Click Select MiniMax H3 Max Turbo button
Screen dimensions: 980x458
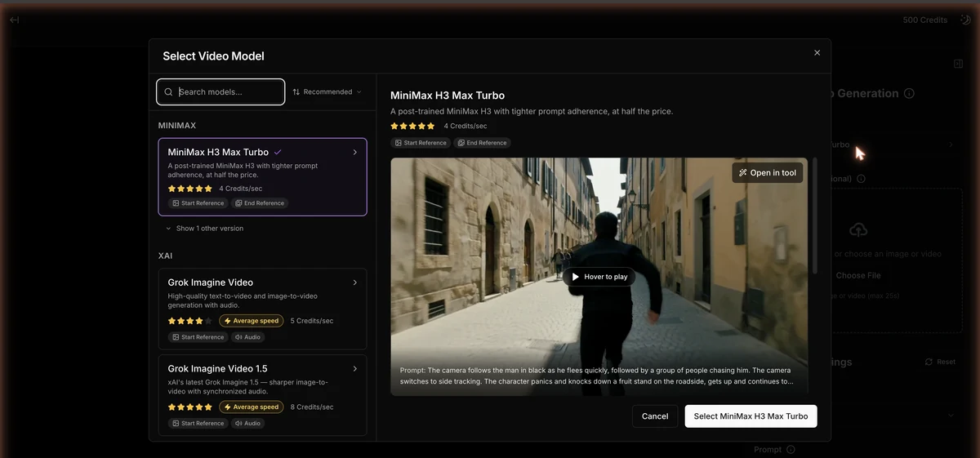pyautogui.click(x=751, y=416)
